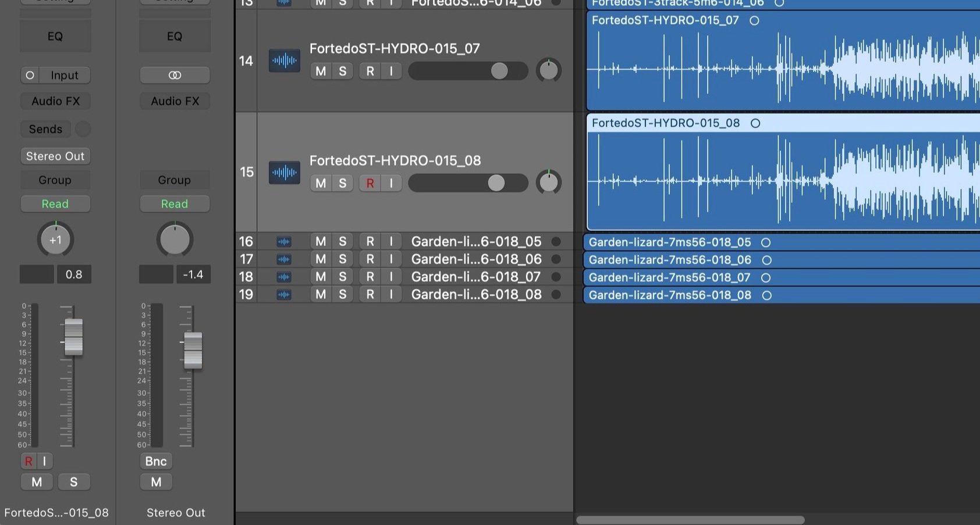
Task: Record-enable track 18 Garden-li...6-018_07
Action: coord(370,277)
